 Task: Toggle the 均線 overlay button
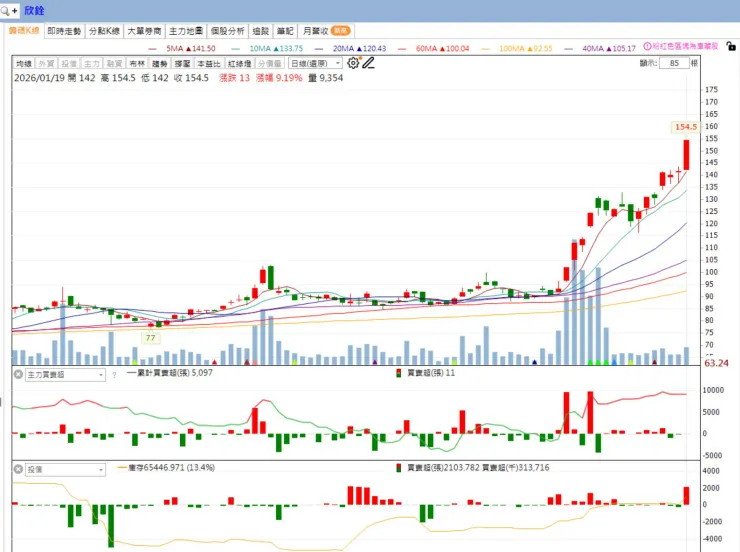24,63
